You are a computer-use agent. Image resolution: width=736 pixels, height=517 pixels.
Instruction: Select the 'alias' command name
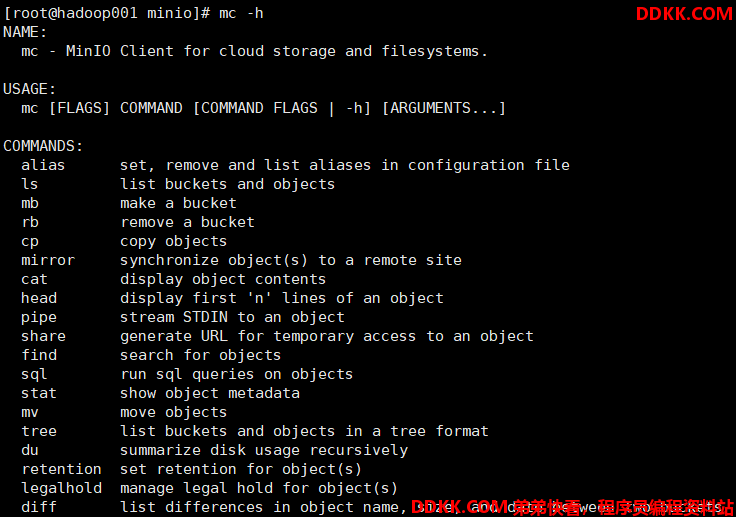43,165
